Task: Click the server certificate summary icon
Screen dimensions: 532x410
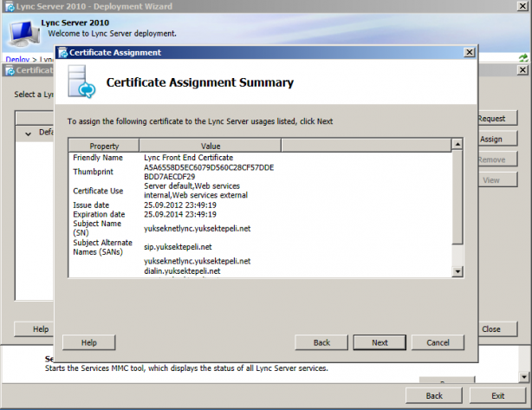Action: (81, 81)
